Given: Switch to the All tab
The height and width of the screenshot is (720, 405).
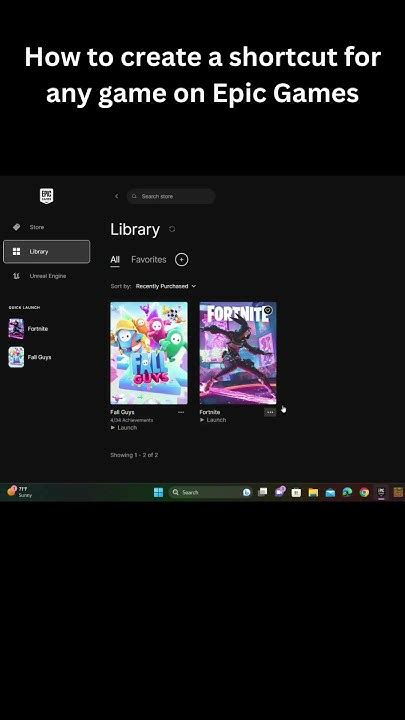Looking at the screenshot, I should (x=115, y=259).
